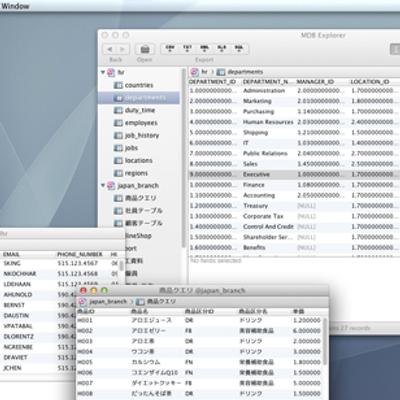The width and height of the screenshot is (400, 400).
Task: Click the 顧客テーブル table icon
Action: (118, 223)
